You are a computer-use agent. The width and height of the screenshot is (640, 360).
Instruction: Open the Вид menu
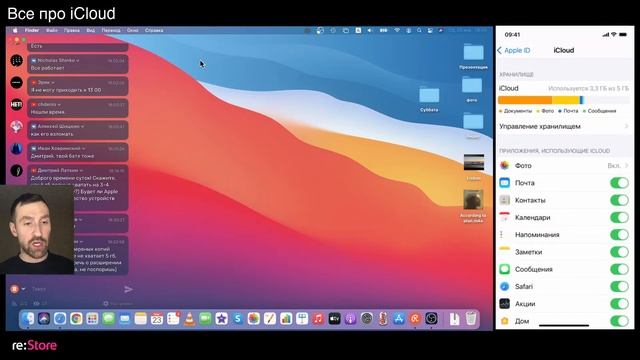click(x=91, y=31)
